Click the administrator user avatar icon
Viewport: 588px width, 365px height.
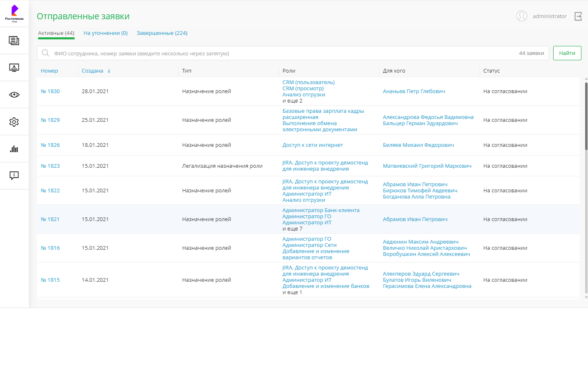coord(522,16)
